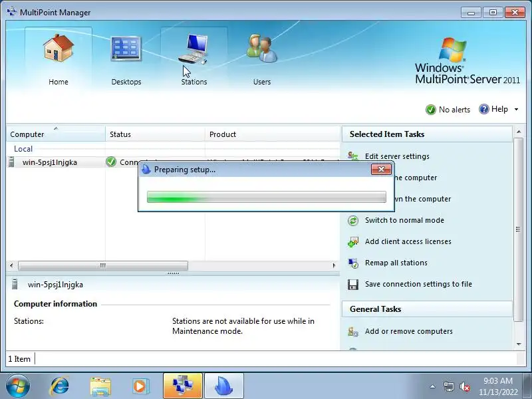The image size is (532, 399).
Task: Select the Desktops tab label
Action: (126, 82)
